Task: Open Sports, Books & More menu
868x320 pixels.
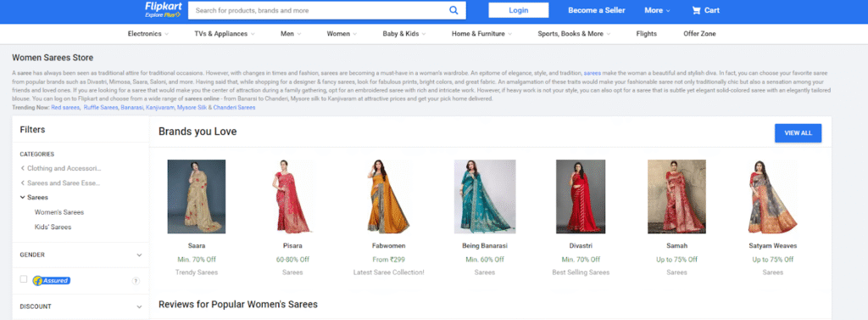Action: point(574,34)
